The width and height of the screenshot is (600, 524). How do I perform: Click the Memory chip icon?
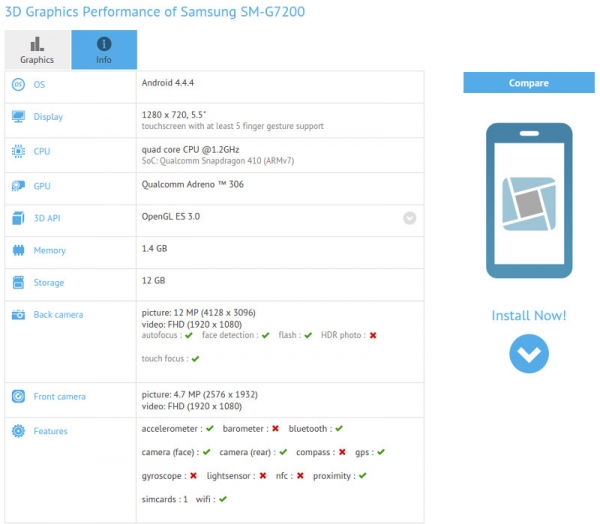click(x=18, y=250)
